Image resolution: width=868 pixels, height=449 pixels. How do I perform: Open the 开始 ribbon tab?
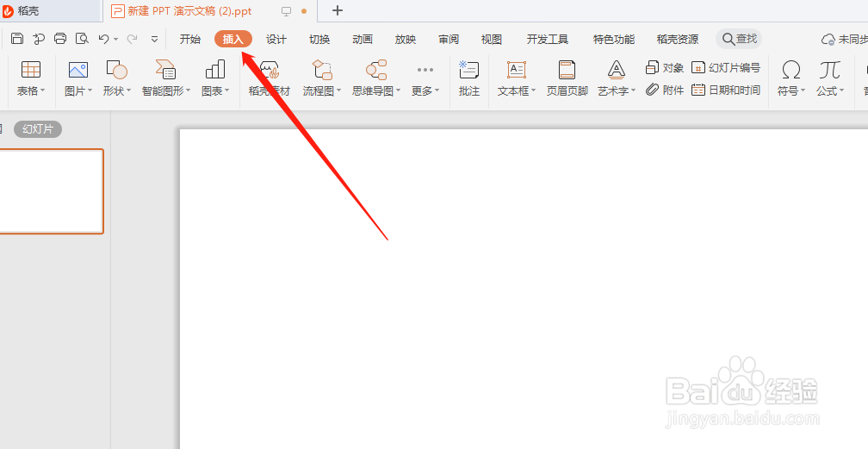(x=189, y=40)
